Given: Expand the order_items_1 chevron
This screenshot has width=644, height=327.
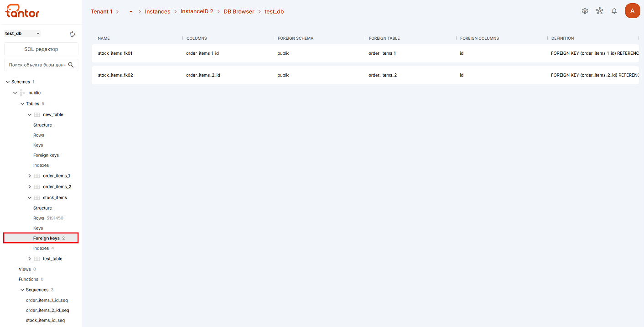Looking at the screenshot, I should [x=30, y=176].
